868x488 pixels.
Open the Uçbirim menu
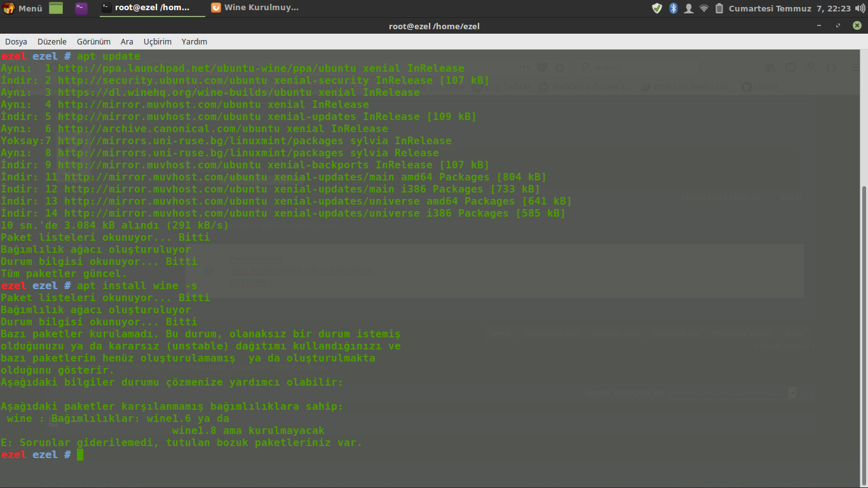[158, 41]
